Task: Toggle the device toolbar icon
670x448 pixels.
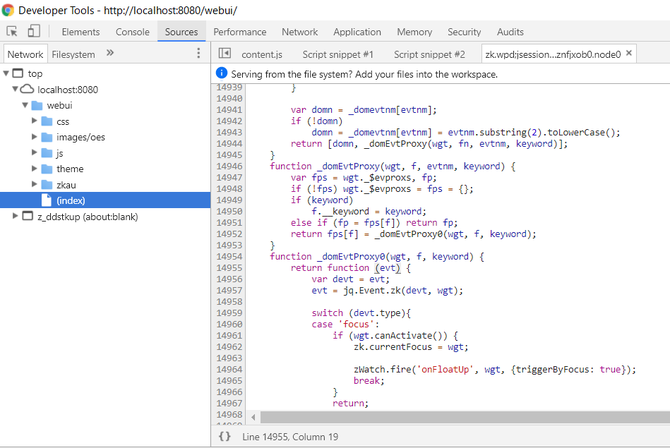Action: coord(34,31)
